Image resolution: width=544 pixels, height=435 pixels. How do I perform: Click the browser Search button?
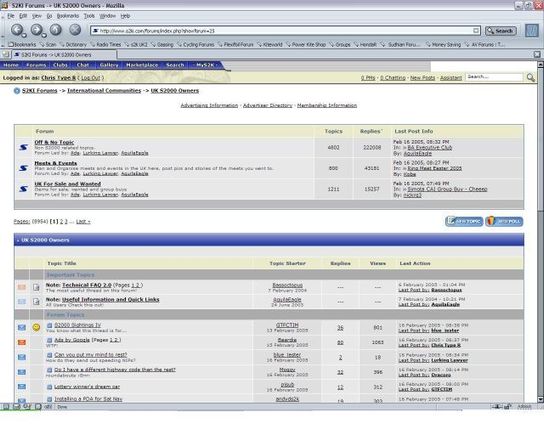tap(501, 31)
